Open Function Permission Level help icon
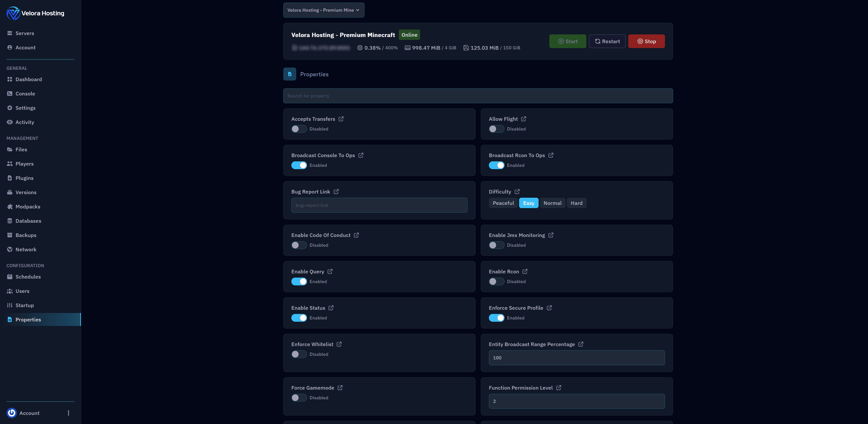The image size is (868, 424). tap(558, 388)
